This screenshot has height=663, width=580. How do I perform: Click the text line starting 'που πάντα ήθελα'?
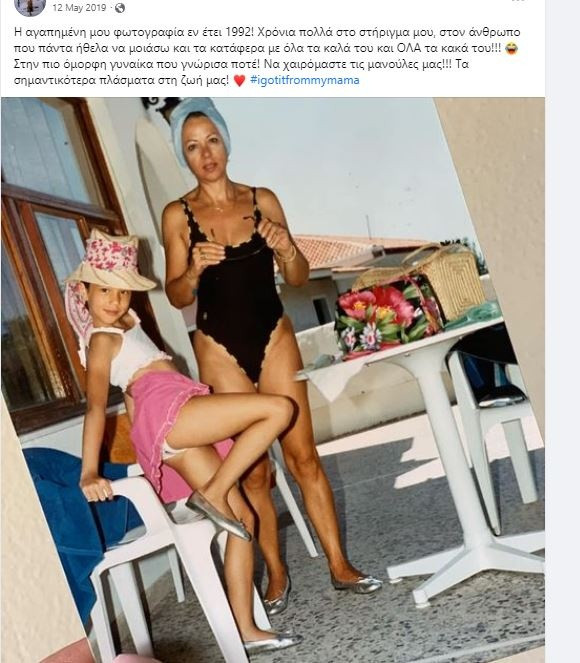257,48
